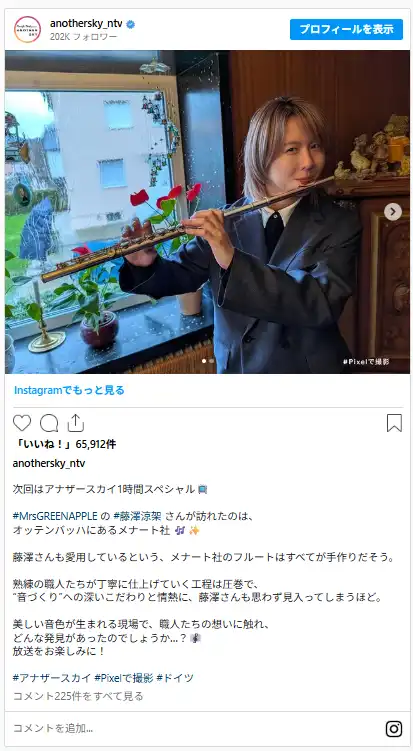The width and height of the screenshot is (413, 751).
Task: Open the #ドイツ hashtag
Action: [x=175, y=678]
